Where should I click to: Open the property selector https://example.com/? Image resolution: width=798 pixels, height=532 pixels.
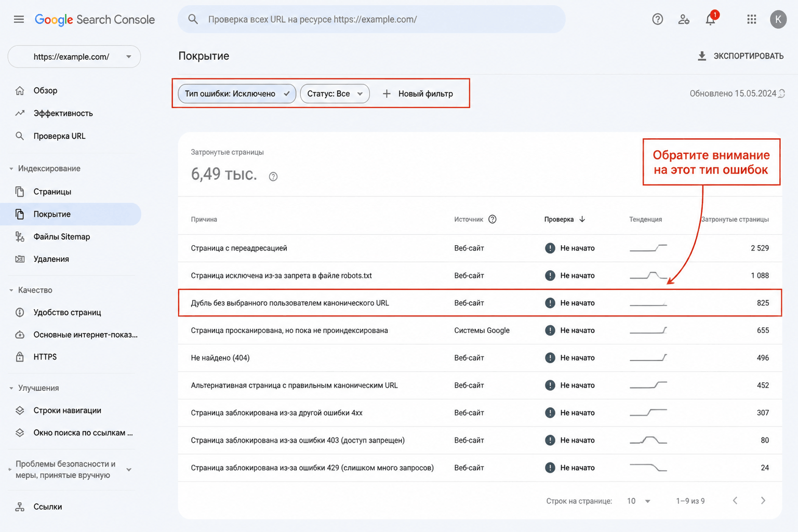tap(74, 57)
